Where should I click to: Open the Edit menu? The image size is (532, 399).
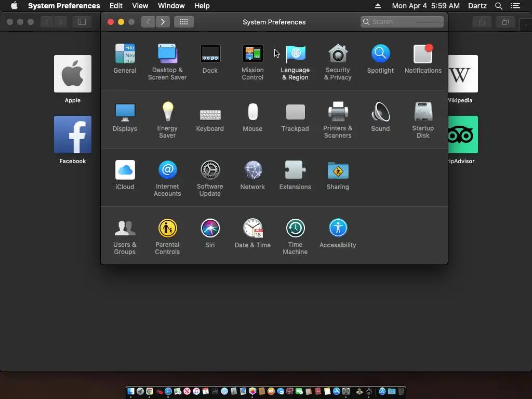coord(116,6)
